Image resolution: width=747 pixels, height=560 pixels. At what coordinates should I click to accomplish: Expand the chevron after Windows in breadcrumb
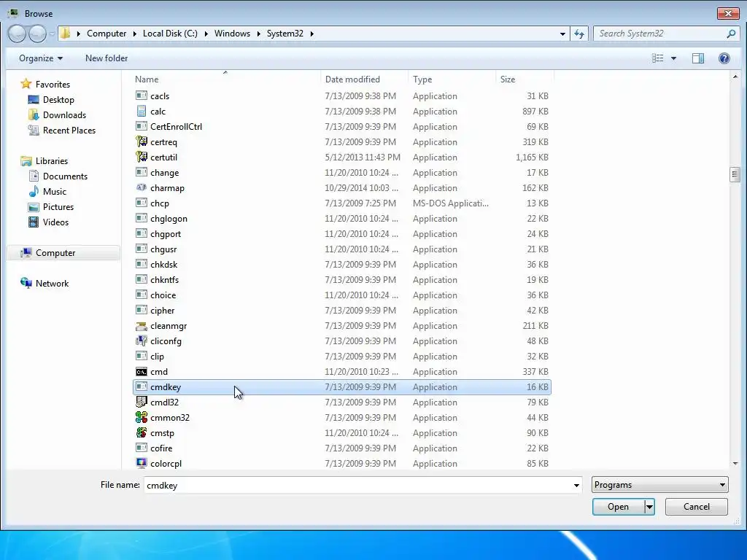(259, 34)
